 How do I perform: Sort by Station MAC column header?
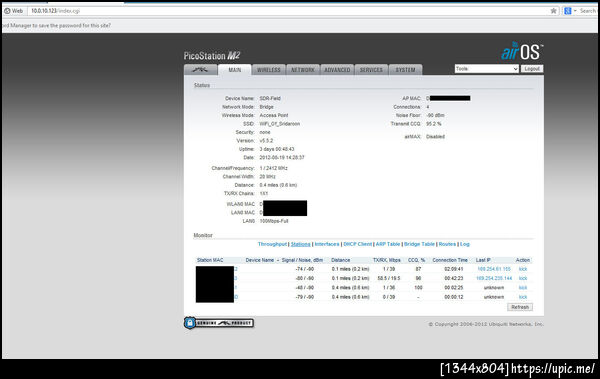210,260
